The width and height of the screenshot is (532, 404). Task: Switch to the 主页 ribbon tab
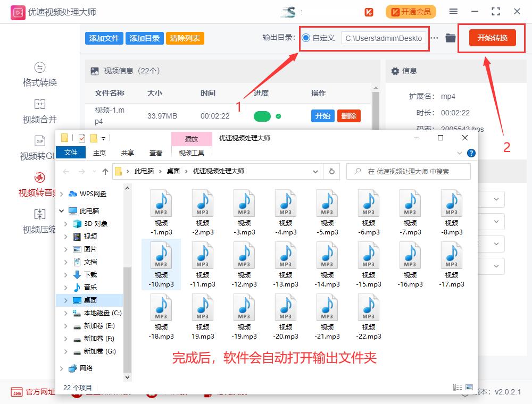point(99,153)
